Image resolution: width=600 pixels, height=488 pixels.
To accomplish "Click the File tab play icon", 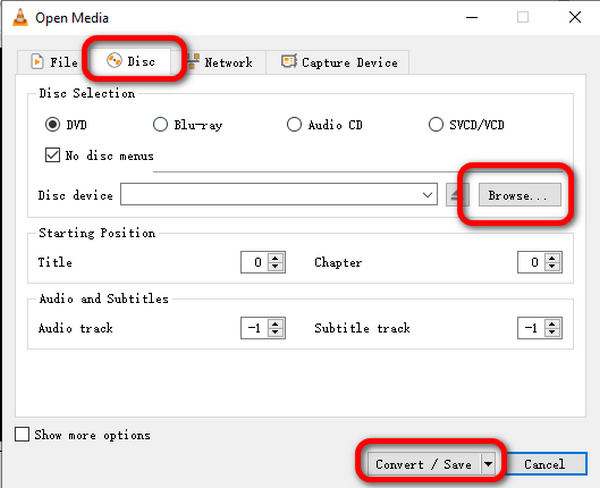I will (x=37, y=62).
